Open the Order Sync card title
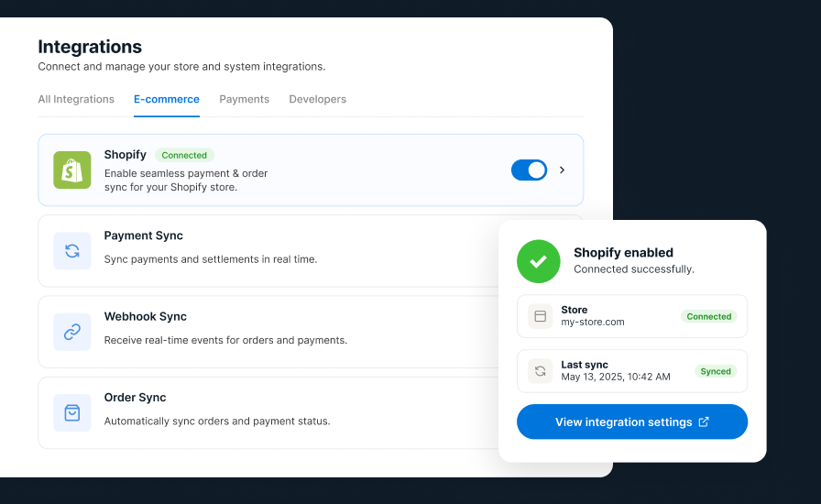Image resolution: width=821 pixels, height=504 pixels. click(135, 398)
